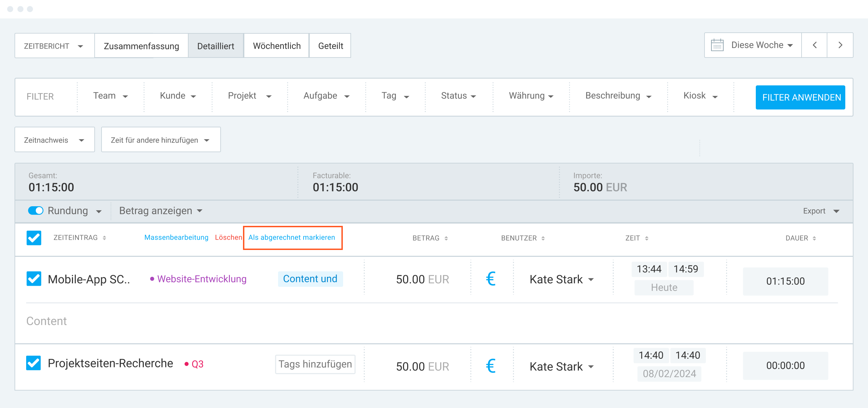Uncheck the Mobile-App SC.. entry checkbox
868x408 pixels.
click(34, 279)
